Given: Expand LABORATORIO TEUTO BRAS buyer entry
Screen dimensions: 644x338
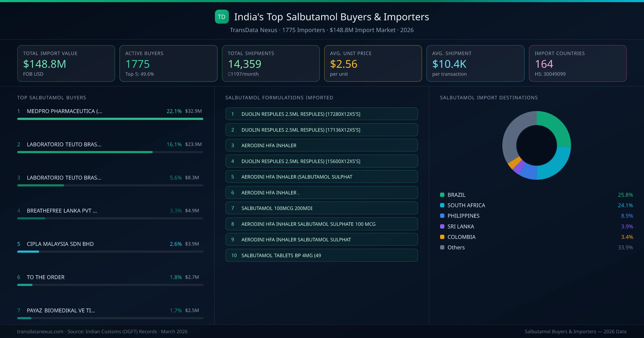Looking at the screenshot, I should click(x=64, y=144).
